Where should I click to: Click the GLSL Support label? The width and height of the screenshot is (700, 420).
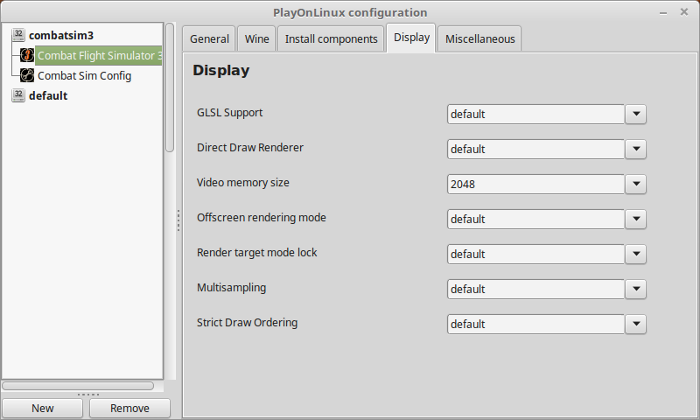pyautogui.click(x=230, y=112)
